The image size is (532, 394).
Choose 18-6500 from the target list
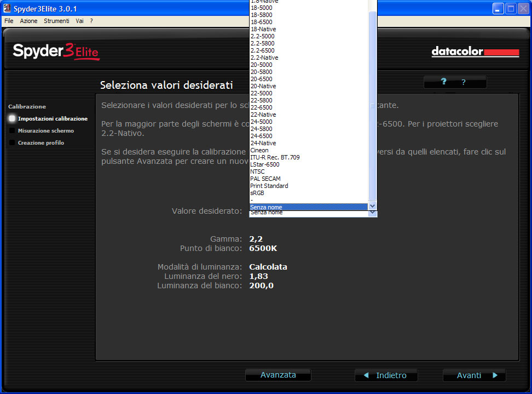click(x=309, y=22)
